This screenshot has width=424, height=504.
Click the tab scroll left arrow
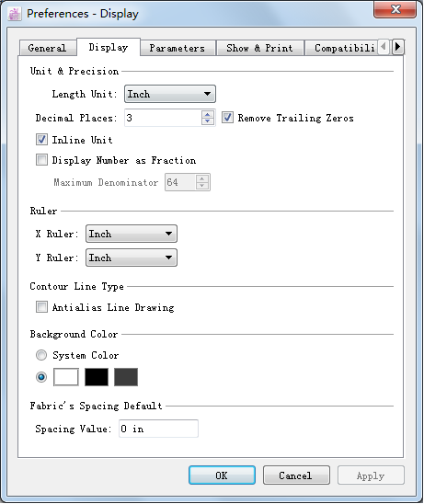(x=384, y=47)
